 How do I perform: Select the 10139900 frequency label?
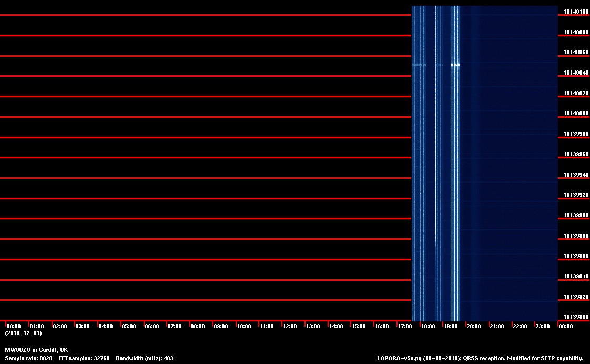tap(576, 216)
